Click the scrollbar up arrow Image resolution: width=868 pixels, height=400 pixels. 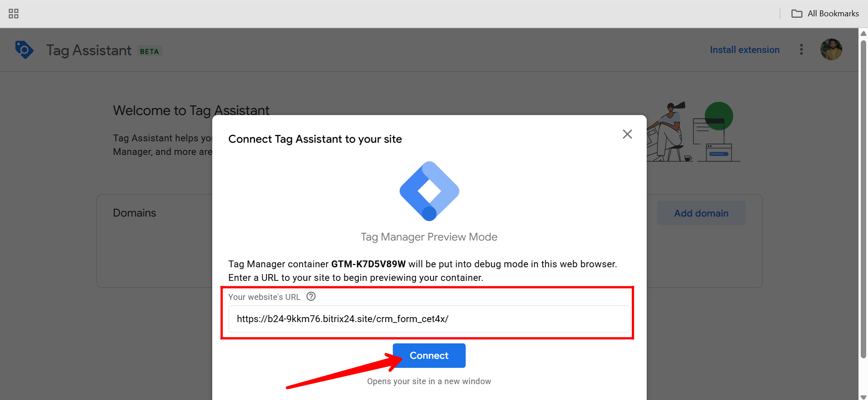click(x=863, y=33)
